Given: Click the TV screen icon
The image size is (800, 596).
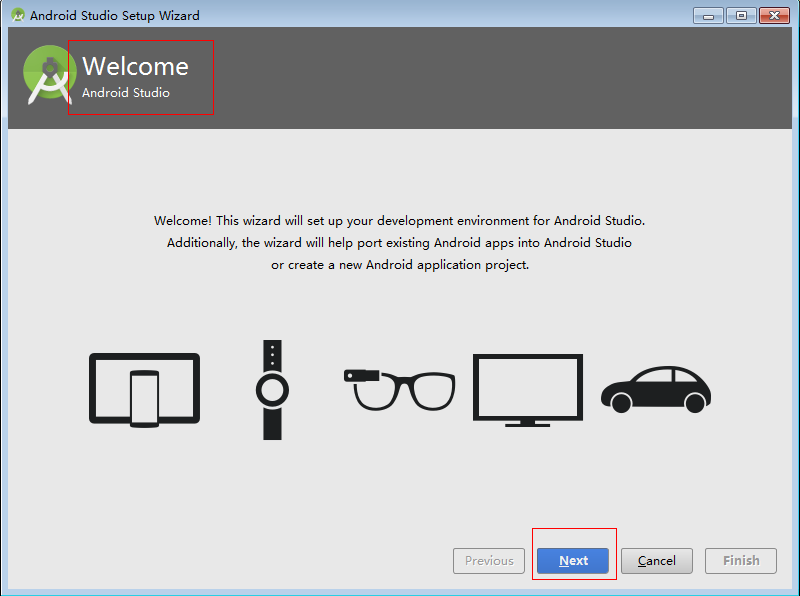Looking at the screenshot, I should (528, 390).
